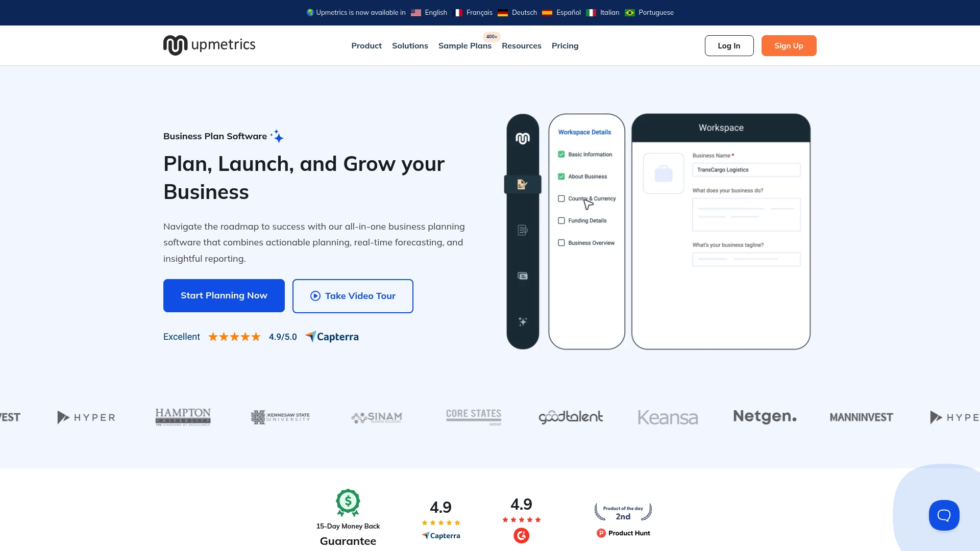Switch language to Français
This screenshot has width=980, height=551.
[x=479, y=13]
